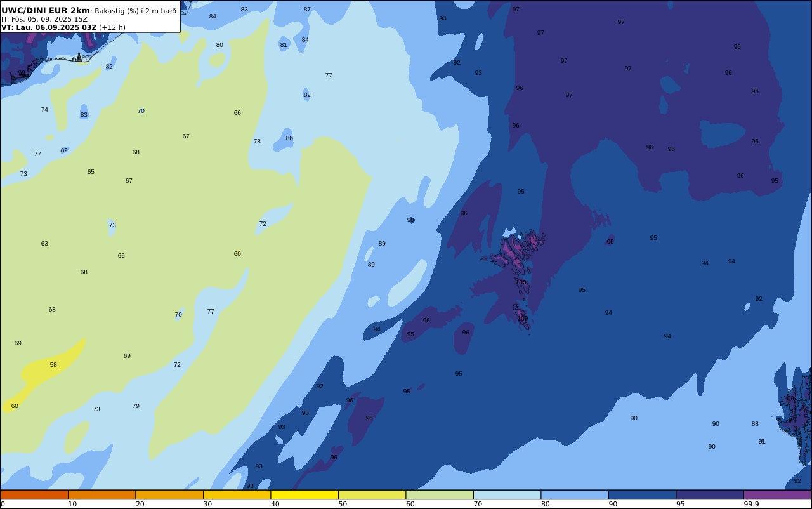Click the humidity value '74' on the map

[x=44, y=110]
